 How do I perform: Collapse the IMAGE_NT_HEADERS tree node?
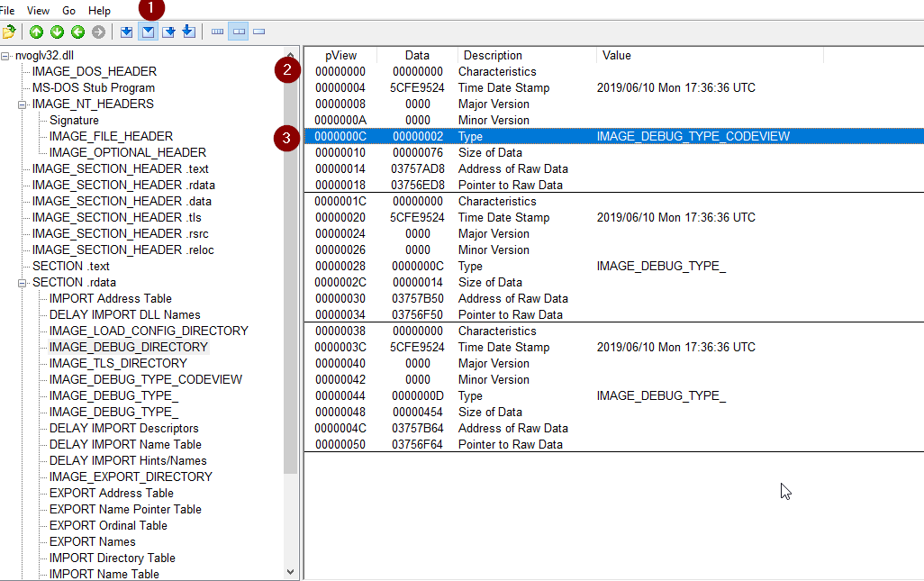(21, 104)
